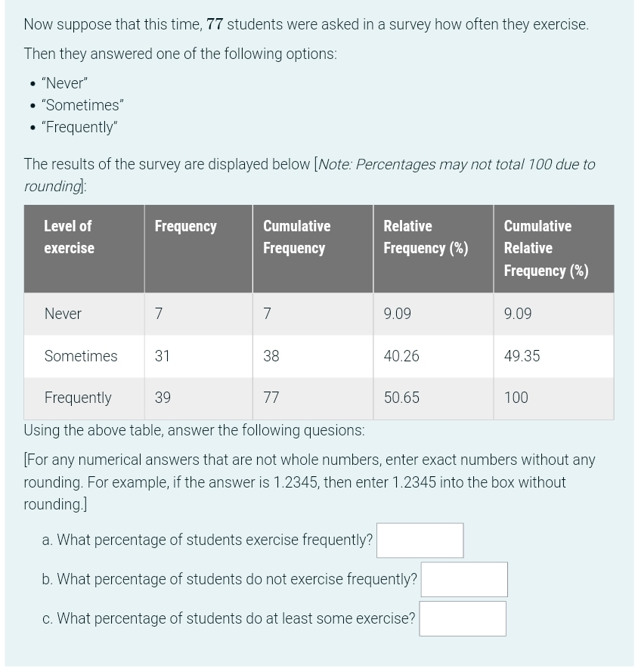This screenshot has width=635, height=672.
Task: Click the cumulative relative frequency 100
Action: [516, 398]
